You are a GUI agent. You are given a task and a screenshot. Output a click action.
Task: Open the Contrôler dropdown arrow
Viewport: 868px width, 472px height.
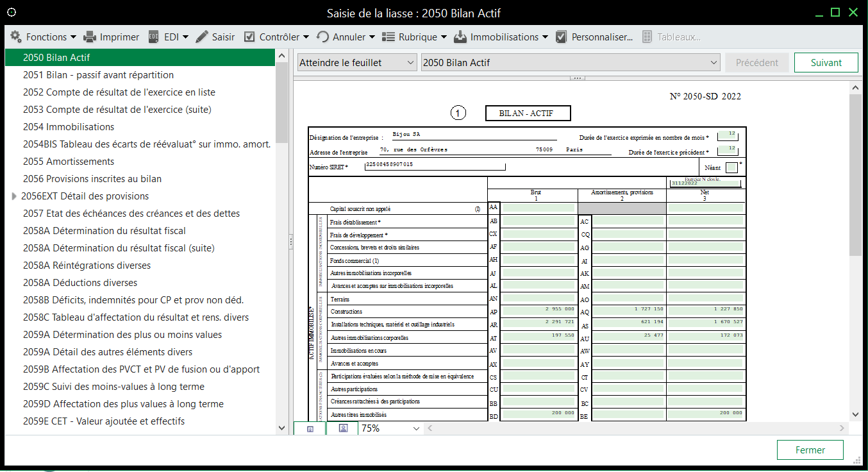(306, 37)
